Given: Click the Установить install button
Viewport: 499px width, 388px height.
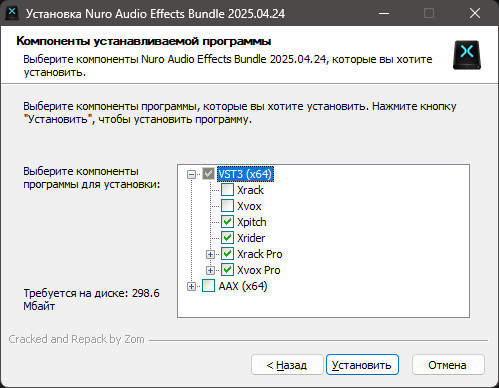Looking at the screenshot, I should click(x=362, y=365).
